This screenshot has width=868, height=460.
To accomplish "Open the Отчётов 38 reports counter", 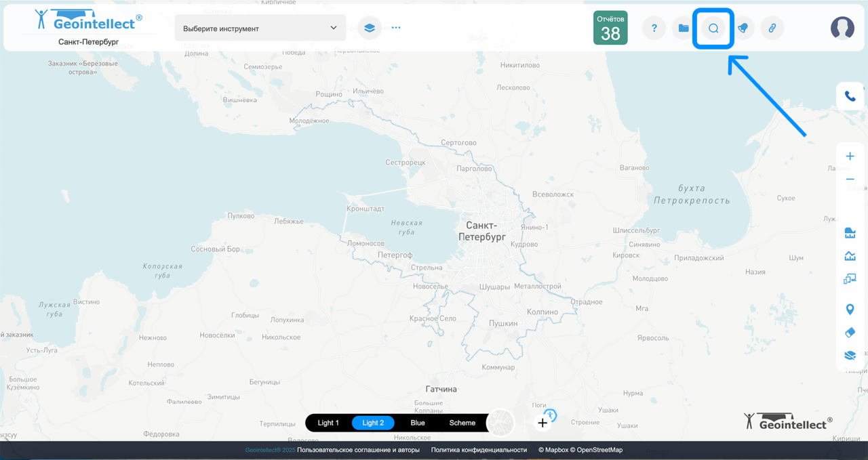I will pos(610,28).
